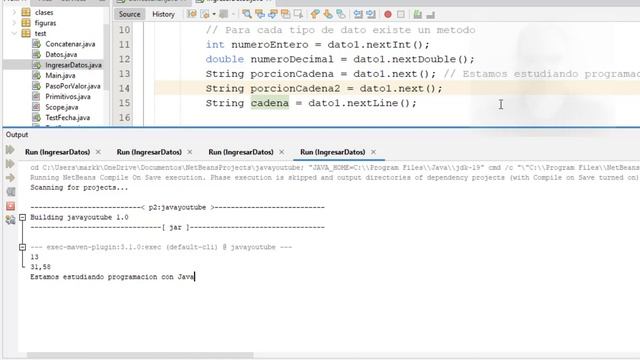Click the Output panel title
Screen dimensions: 640x360
[x=17, y=135]
